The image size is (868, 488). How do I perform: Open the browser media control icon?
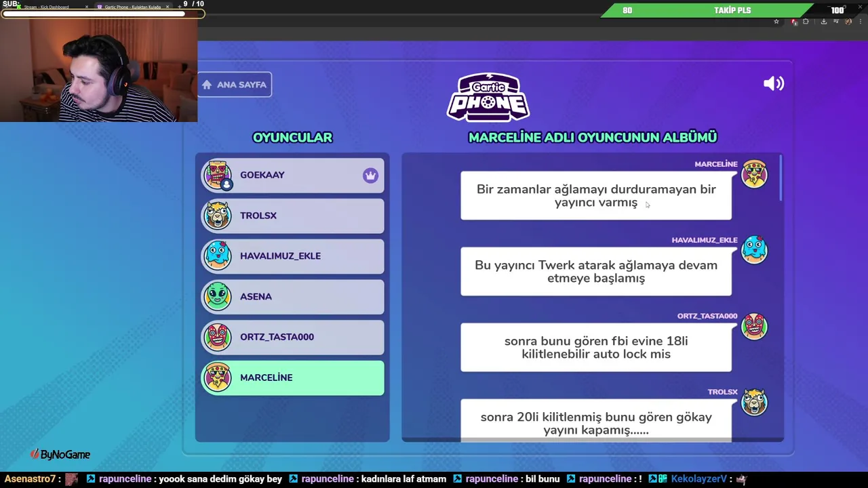point(835,22)
